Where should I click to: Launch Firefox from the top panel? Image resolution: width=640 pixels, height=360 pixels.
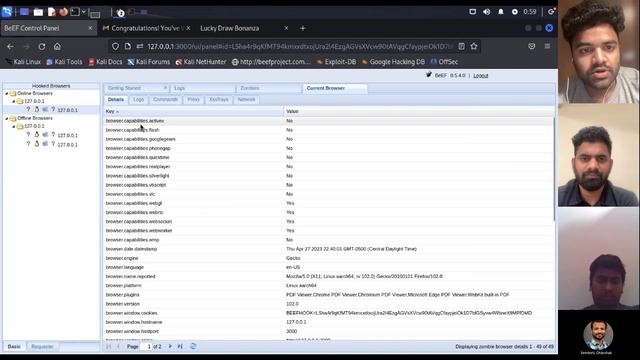pos(63,12)
